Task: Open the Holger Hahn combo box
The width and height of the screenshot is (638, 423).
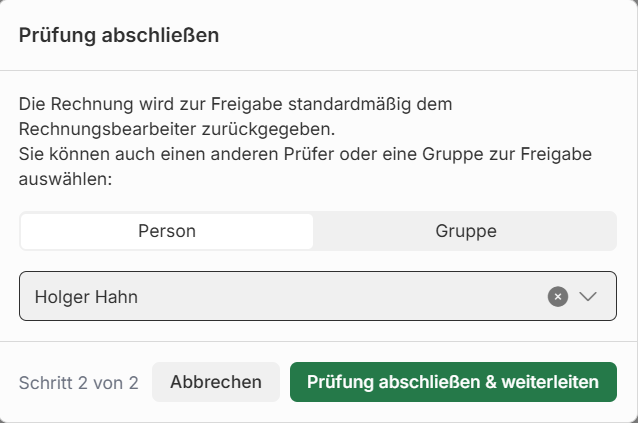Action: click(300, 296)
